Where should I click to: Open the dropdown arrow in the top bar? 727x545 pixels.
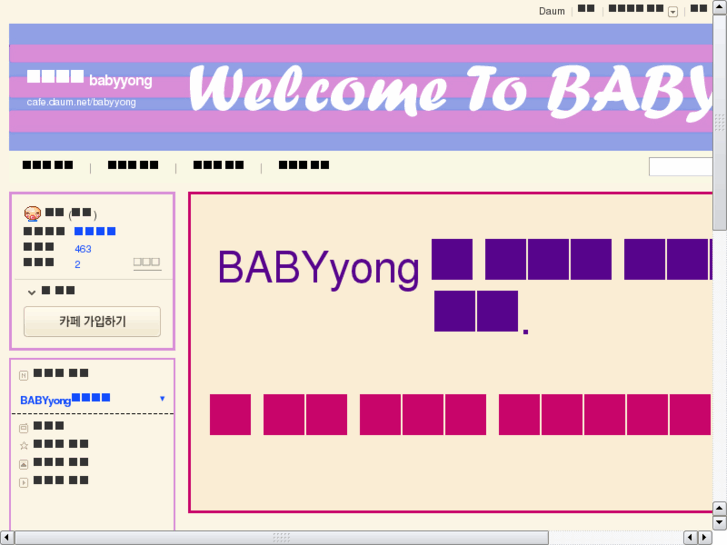point(673,12)
